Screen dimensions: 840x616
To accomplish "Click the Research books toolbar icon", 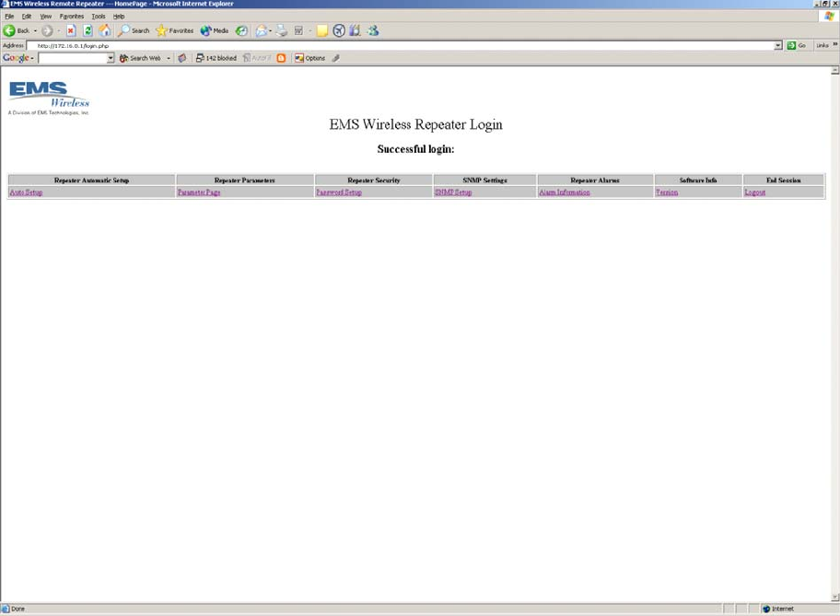I will pyautogui.click(x=356, y=30).
